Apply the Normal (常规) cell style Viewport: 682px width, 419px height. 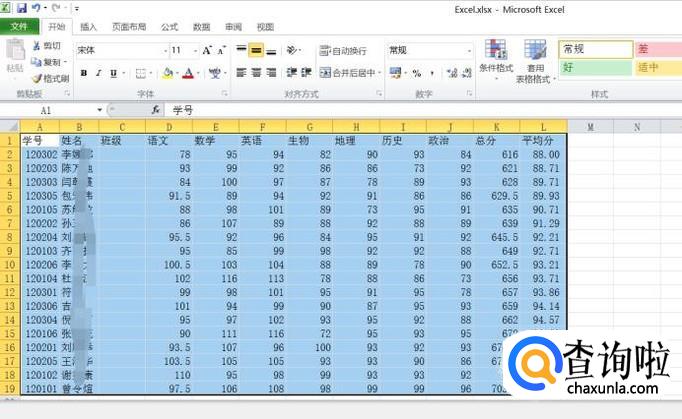[595, 49]
